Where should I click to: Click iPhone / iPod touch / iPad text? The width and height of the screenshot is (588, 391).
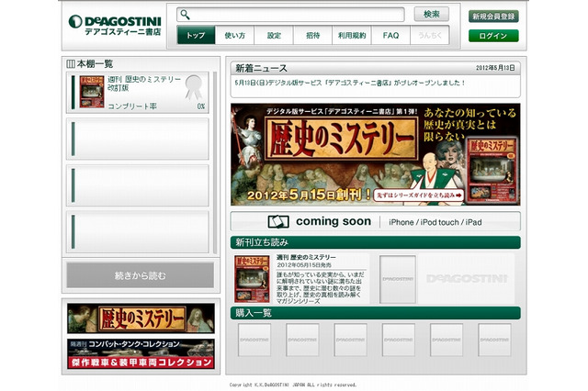coord(435,222)
